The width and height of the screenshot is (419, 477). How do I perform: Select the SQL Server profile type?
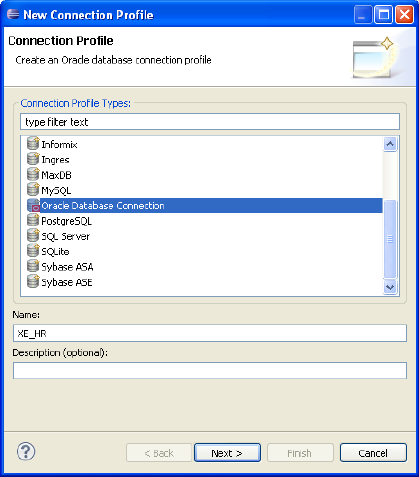point(66,236)
